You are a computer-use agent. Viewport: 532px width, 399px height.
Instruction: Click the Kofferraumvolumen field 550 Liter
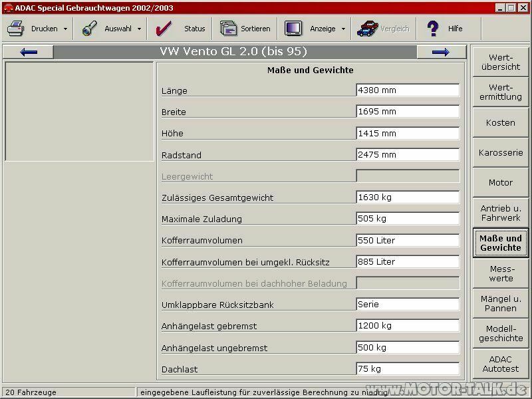(x=408, y=240)
